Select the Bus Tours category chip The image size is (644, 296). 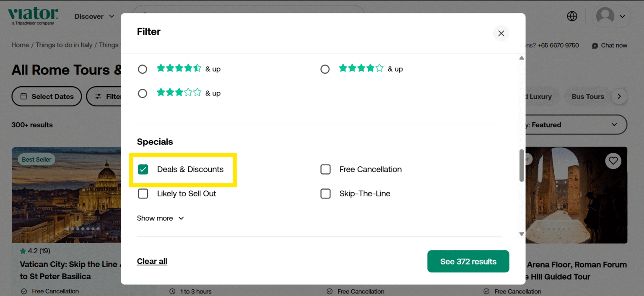pos(587,96)
